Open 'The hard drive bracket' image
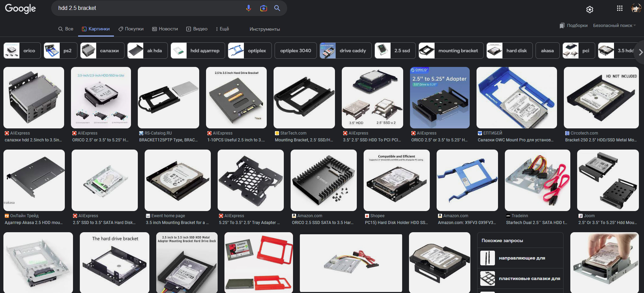This screenshot has height=293, width=644. coord(115,263)
